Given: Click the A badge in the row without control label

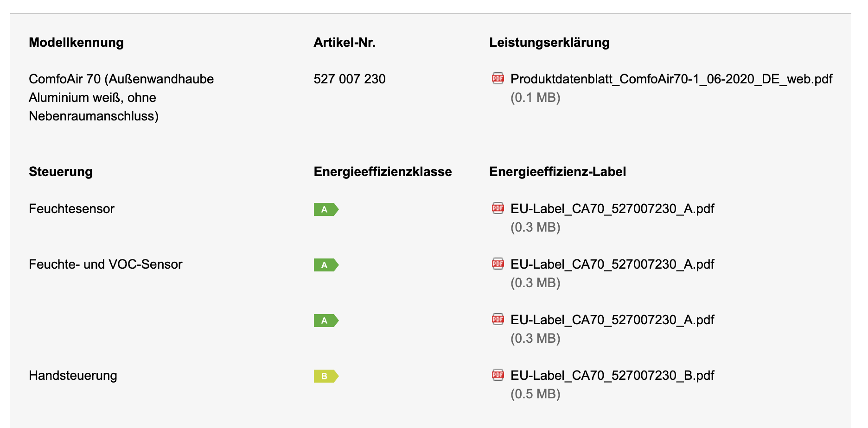Looking at the screenshot, I should [326, 321].
